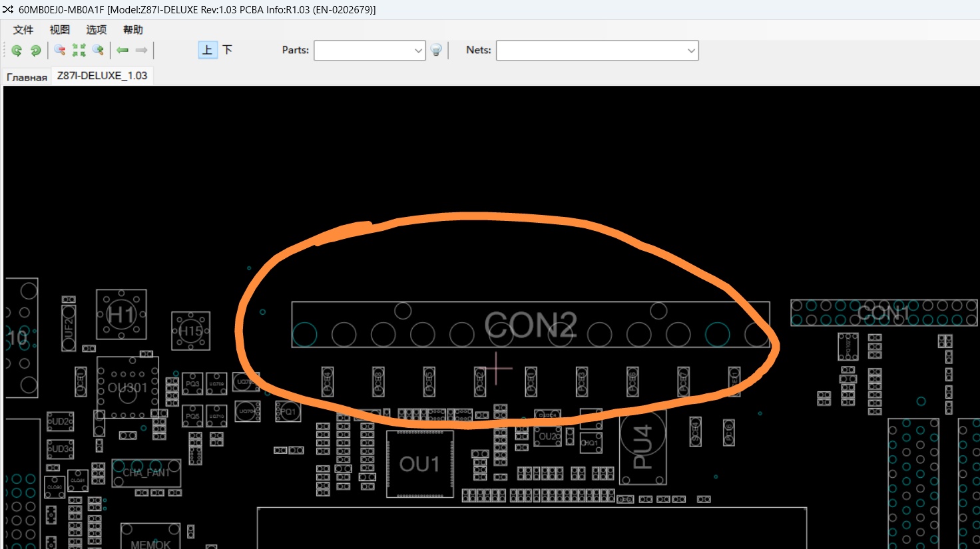Open the 选项 (Options) menu
Image resolution: width=980 pixels, height=549 pixels.
click(96, 30)
